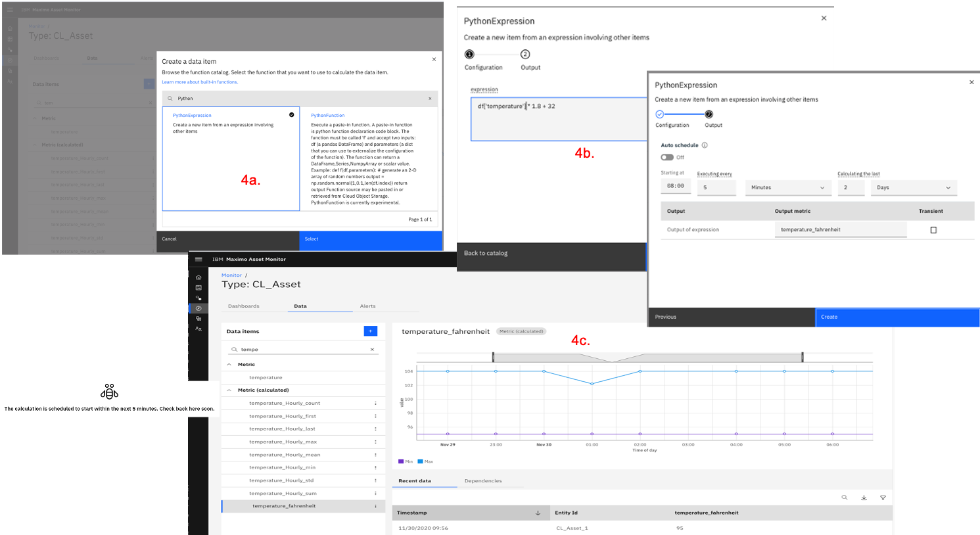Select the PythonExpression card radio check
Screen dimensions: 980x535
[x=291, y=113]
